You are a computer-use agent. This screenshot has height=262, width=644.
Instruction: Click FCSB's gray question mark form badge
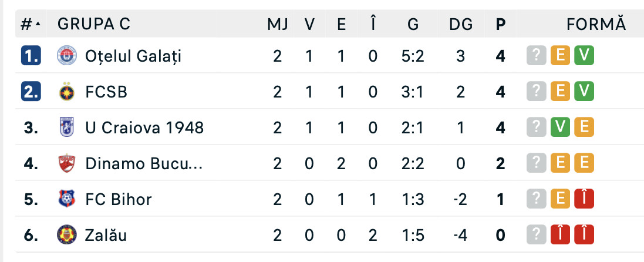(535, 92)
